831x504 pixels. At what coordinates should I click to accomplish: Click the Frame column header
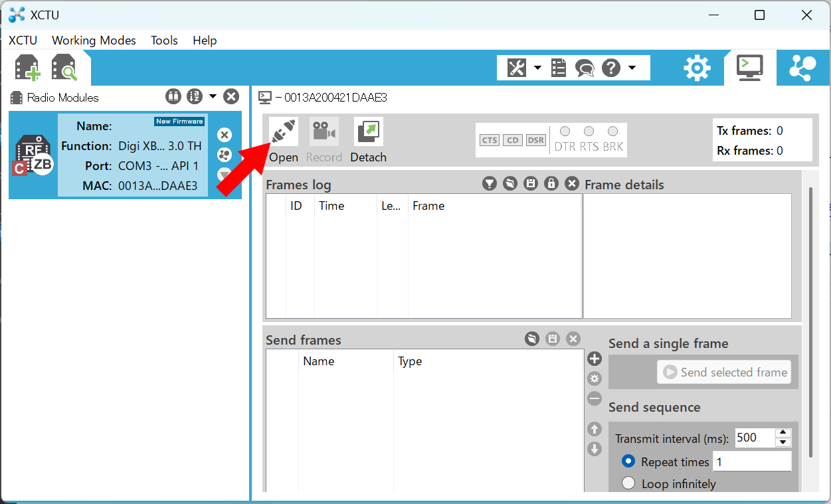pyautogui.click(x=495, y=206)
